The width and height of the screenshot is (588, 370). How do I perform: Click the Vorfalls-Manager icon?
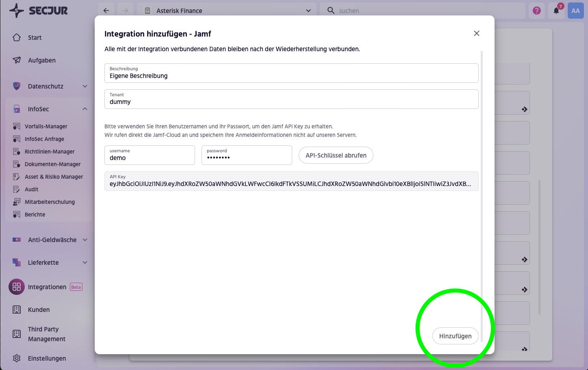(17, 126)
